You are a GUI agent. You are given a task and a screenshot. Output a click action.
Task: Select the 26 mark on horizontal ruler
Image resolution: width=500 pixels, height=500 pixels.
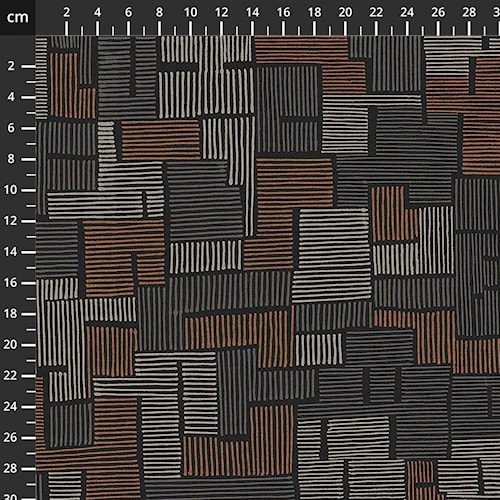[x=438, y=12]
